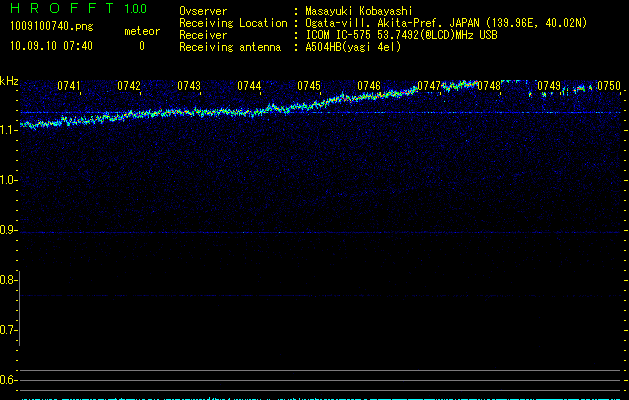Click the HROFFT 1.0.0 title text
The width and height of the screenshot is (629, 400).
[78, 8]
